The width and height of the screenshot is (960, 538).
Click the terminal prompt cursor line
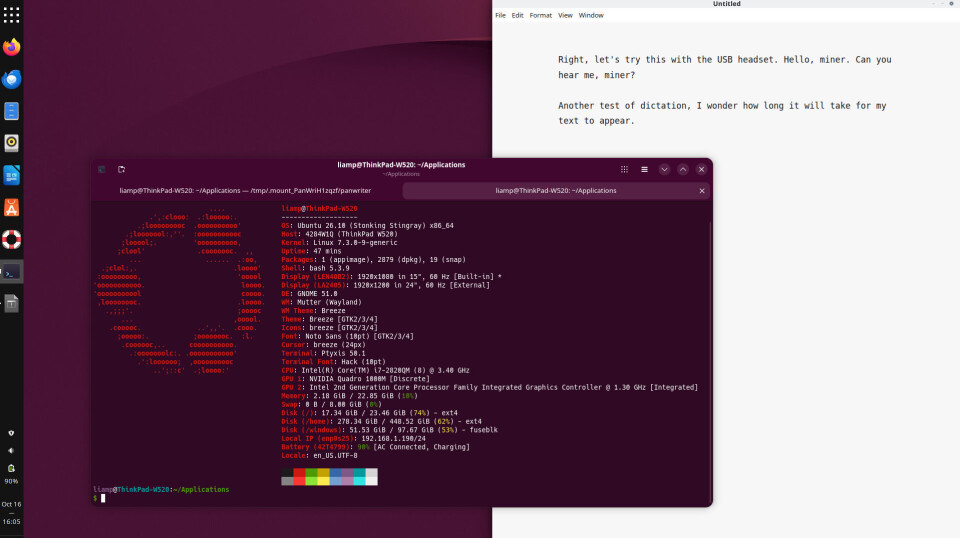click(102, 499)
